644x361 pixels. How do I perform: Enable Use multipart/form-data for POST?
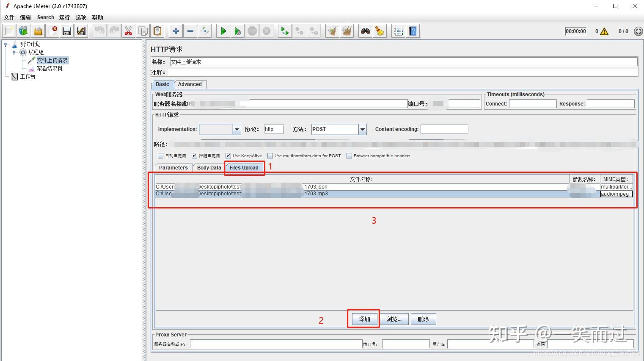270,156
